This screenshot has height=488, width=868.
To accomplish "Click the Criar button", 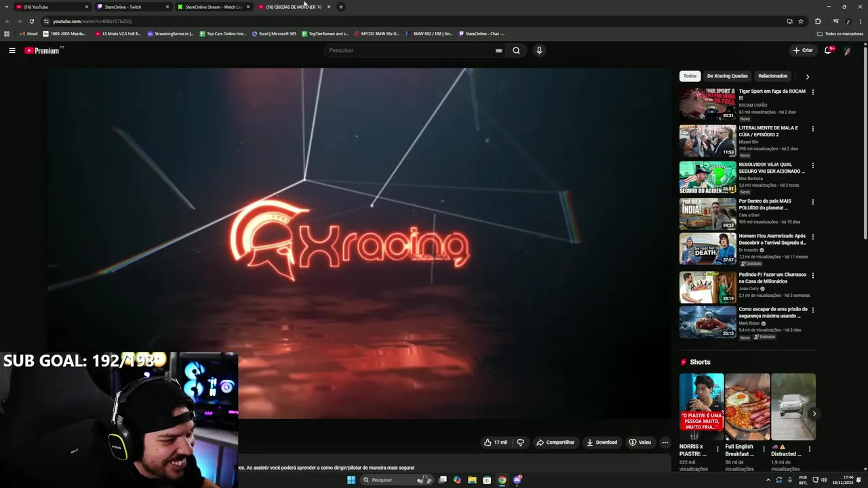I will click(x=803, y=50).
